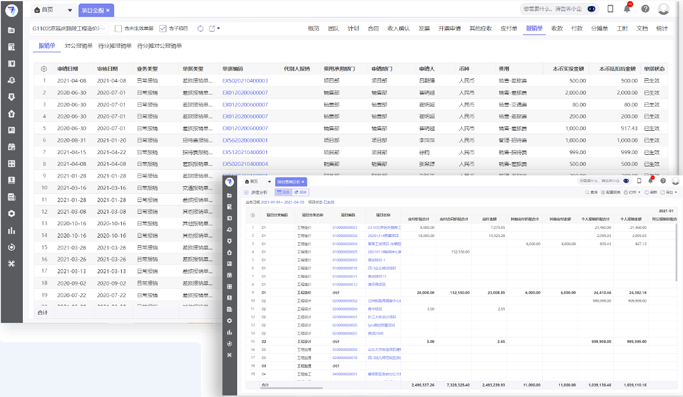Image resolution: width=683 pixels, height=397 pixels.
Task: Open bar chart icon in back window sidebar
Action: coord(12,231)
